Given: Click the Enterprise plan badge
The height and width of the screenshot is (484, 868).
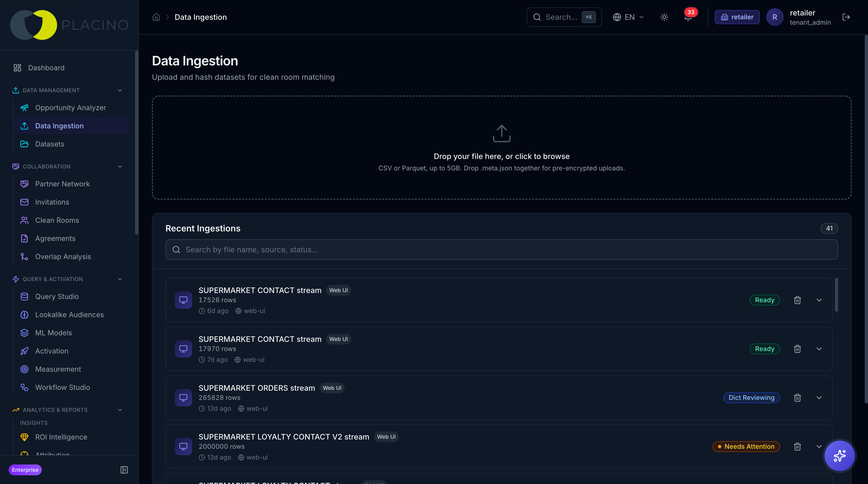Looking at the screenshot, I should coord(25,470).
